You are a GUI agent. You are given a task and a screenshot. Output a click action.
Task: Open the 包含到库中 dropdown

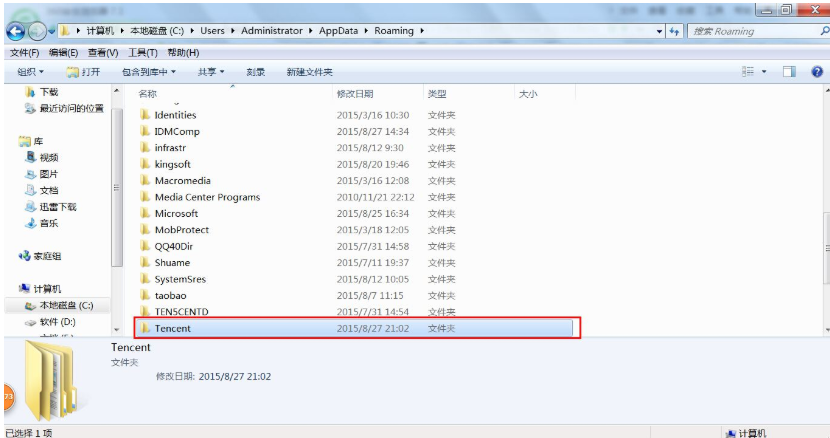[x=148, y=72]
